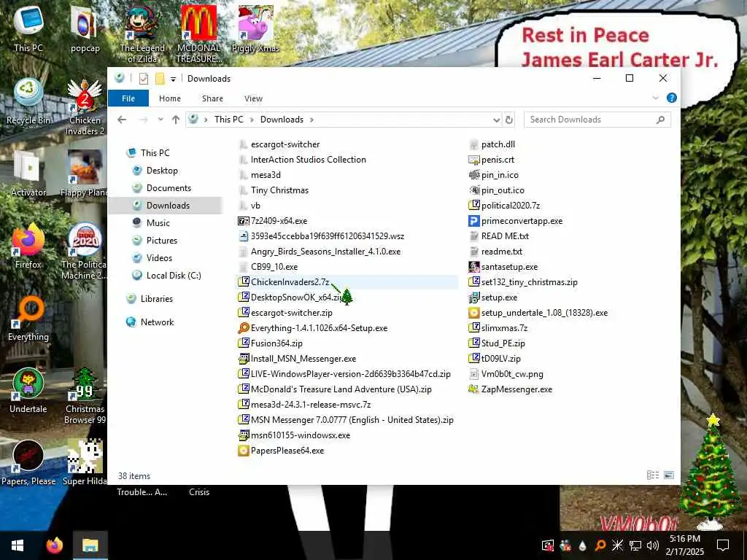This screenshot has width=747, height=560.
Task: Open the Home ribbon tab
Action: (169, 98)
